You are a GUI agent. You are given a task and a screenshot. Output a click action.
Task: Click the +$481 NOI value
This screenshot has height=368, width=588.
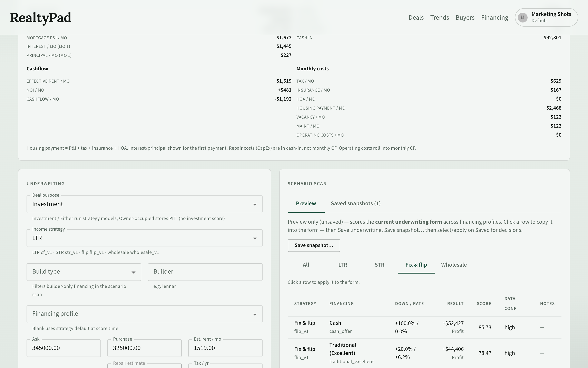coord(285,90)
